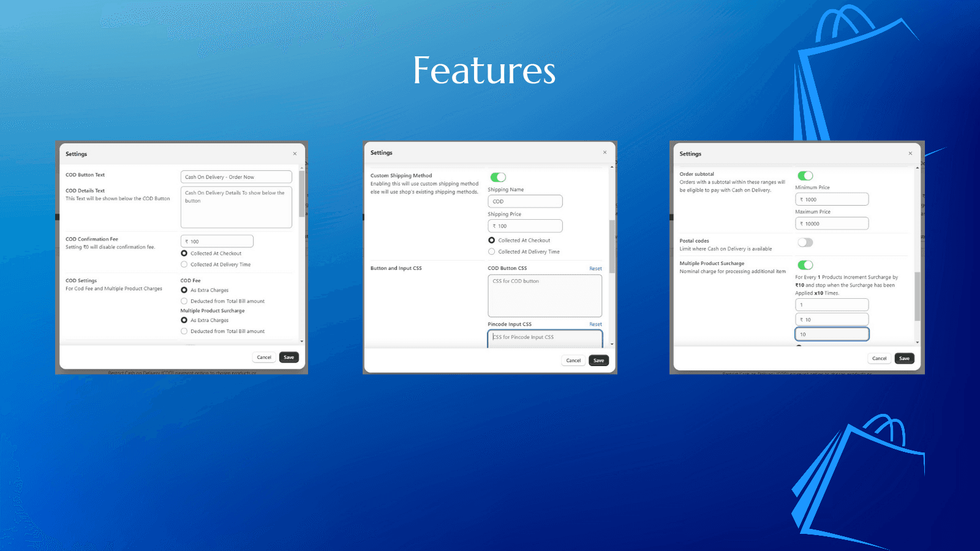The width and height of the screenshot is (980, 551).
Task: Reset the Pincode Input CSS
Action: tap(595, 324)
